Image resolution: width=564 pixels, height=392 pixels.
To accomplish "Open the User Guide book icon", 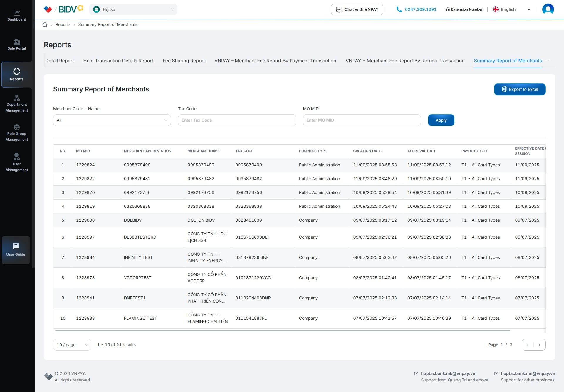I will click(16, 246).
